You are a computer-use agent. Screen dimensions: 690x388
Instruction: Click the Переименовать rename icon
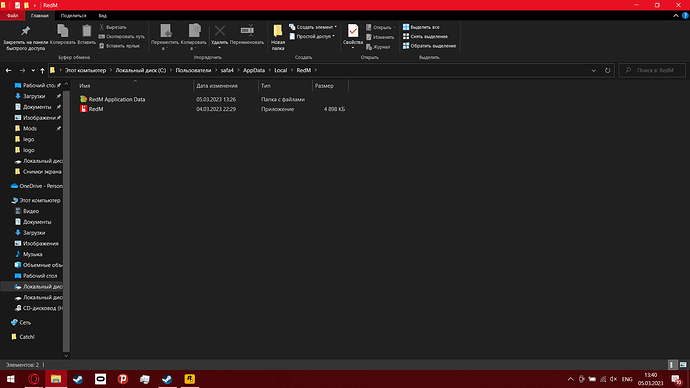(247, 30)
